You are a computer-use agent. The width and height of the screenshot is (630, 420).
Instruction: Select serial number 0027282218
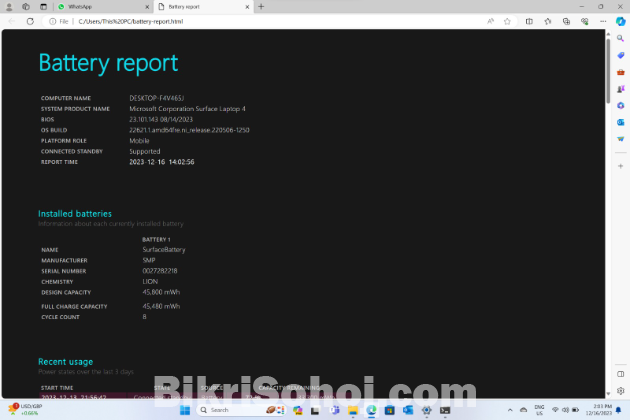click(x=160, y=271)
